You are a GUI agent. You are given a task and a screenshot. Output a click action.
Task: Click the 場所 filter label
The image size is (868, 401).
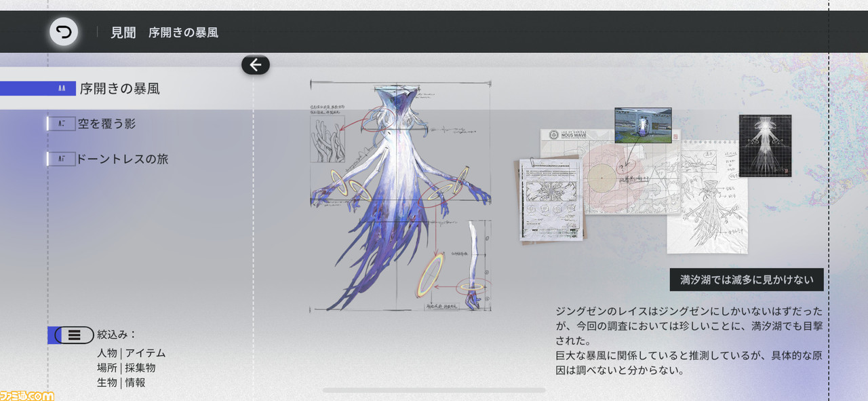[x=107, y=368]
